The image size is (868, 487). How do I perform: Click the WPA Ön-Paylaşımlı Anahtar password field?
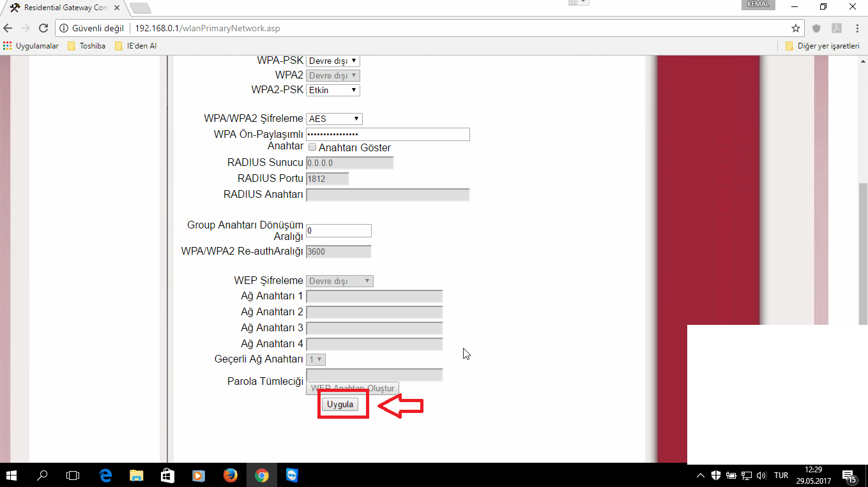(x=388, y=134)
